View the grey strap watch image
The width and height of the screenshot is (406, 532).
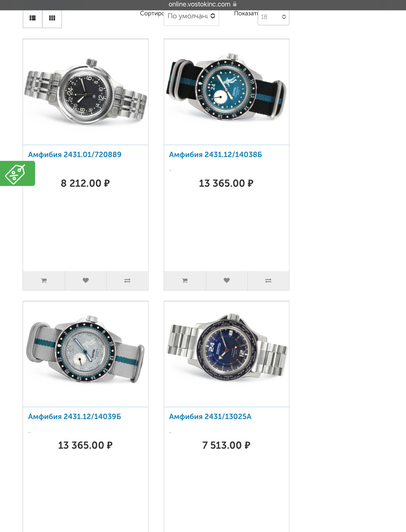[86, 354]
